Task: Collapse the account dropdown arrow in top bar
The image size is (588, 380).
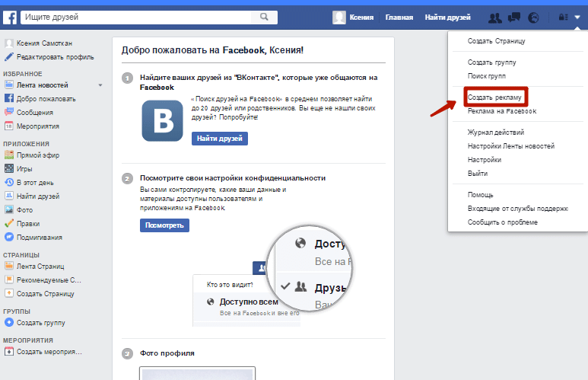Action: (x=577, y=18)
